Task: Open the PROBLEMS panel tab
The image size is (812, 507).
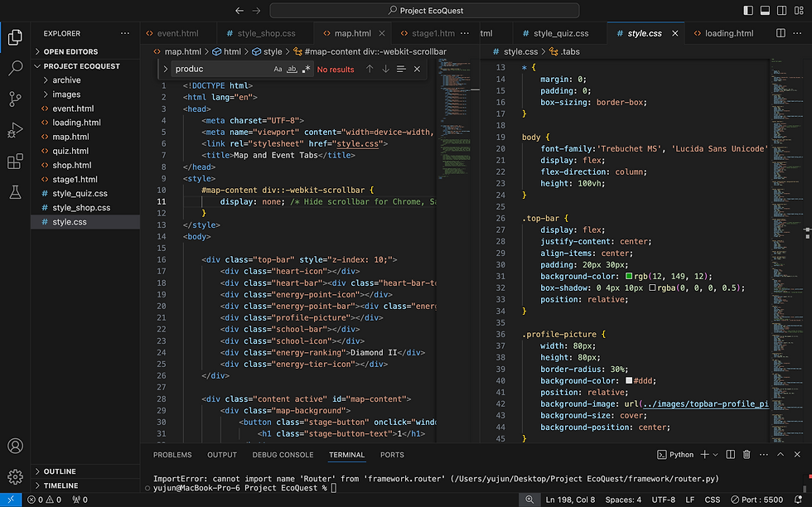Action: pos(172,455)
